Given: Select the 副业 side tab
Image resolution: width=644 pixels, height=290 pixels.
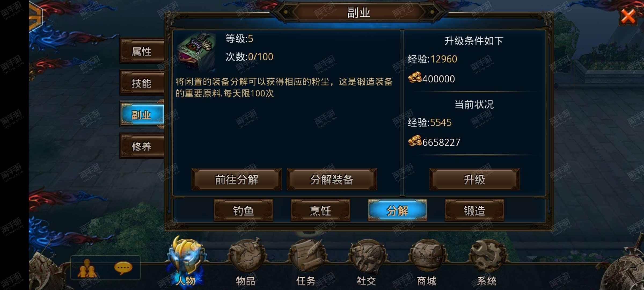Looking at the screenshot, I should point(142,115).
